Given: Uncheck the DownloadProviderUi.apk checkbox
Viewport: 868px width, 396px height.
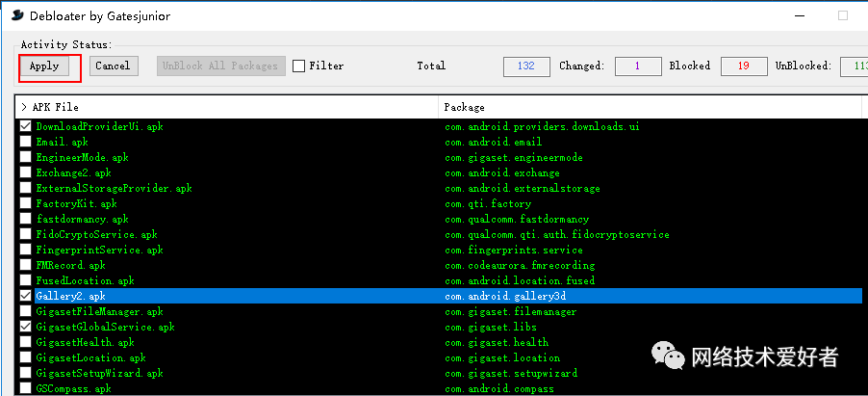Looking at the screenshot, I should tap(25, 126).
